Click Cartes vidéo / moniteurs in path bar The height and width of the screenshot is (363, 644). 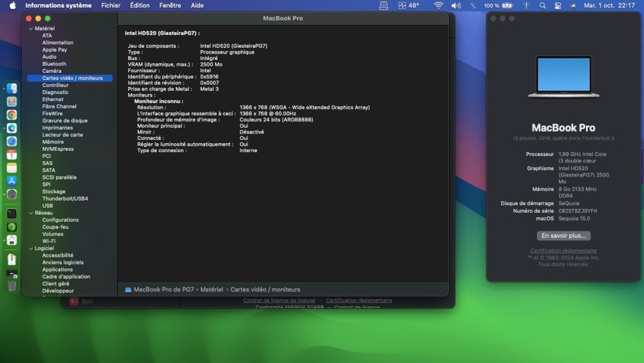tap(265, 289)
